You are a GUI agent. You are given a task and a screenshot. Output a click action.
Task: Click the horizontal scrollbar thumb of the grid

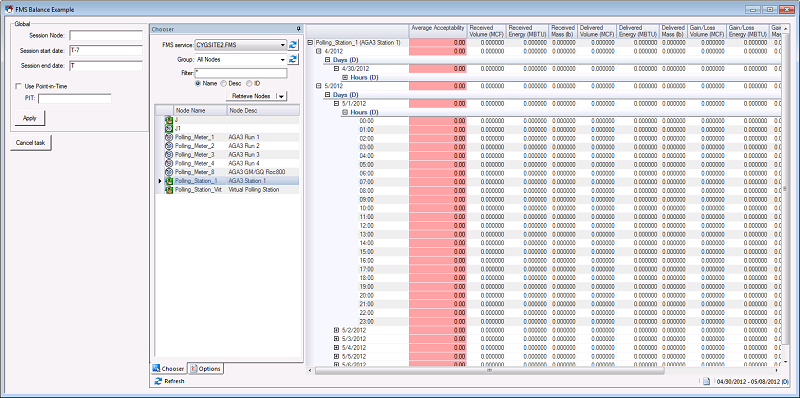(490, 371)
